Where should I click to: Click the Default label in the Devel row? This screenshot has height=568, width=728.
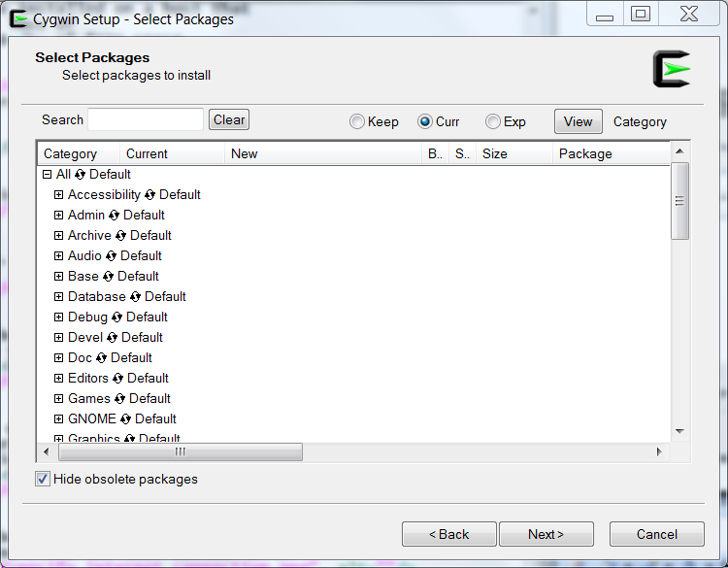point(142,338)
